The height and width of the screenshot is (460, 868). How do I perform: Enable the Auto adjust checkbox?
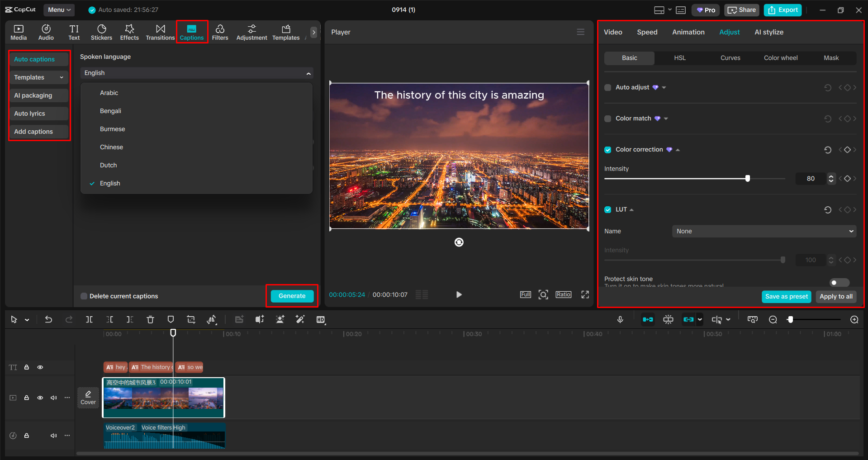(x=607, y=87)
